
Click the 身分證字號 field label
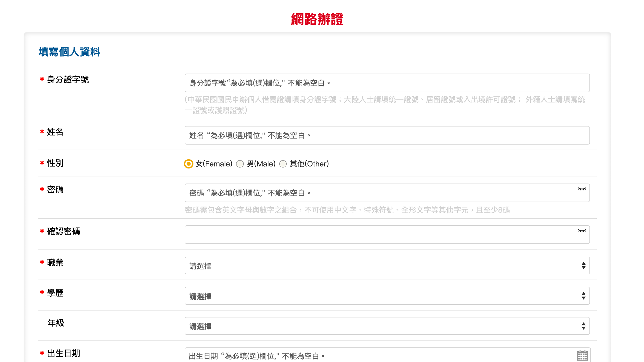tap(68, 80)
